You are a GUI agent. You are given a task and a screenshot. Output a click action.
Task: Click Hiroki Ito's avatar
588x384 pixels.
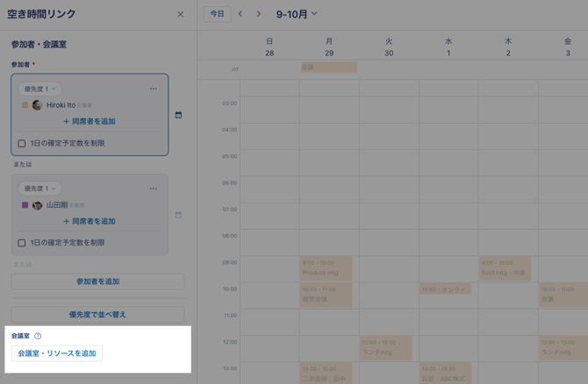click(37, 105)
